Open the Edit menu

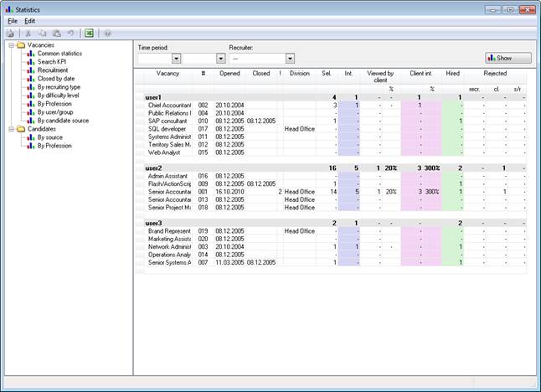(29, 21)
